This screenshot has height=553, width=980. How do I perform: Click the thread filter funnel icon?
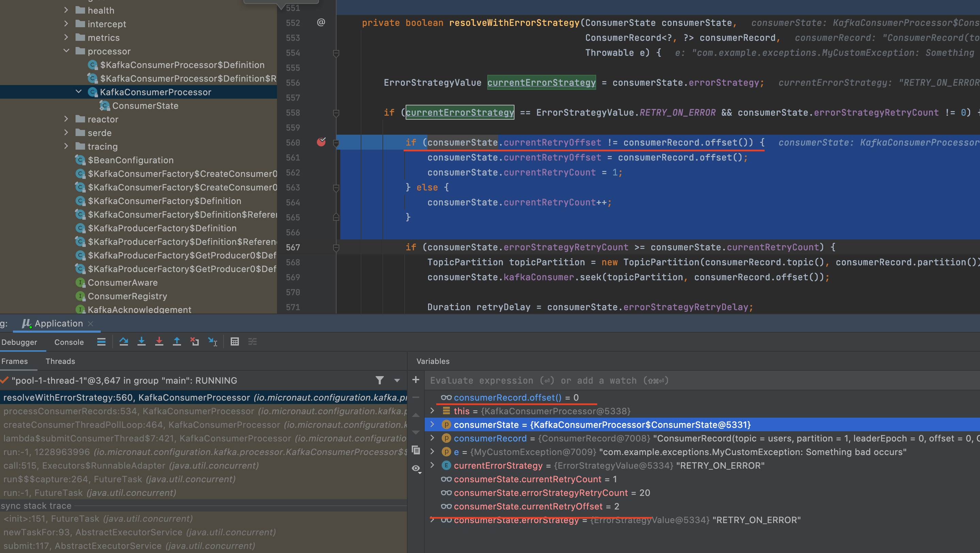click(x=379, y=380)
